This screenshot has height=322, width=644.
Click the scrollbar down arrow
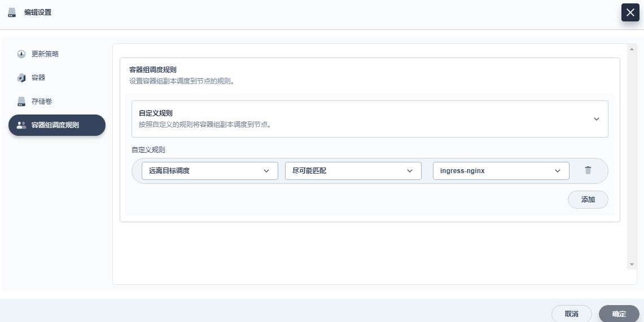click(x=632, y=264)
